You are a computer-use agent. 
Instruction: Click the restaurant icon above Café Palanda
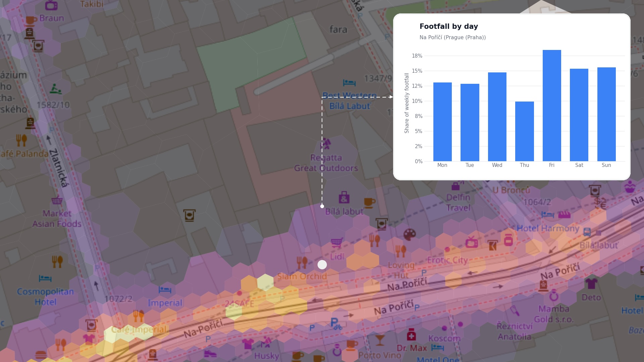(21, 140)
